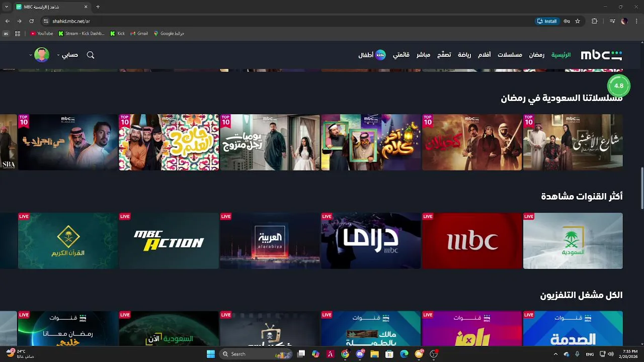644x362 pixels.
Task: Open the YouTube bookmark
Action: click(41, 34)
